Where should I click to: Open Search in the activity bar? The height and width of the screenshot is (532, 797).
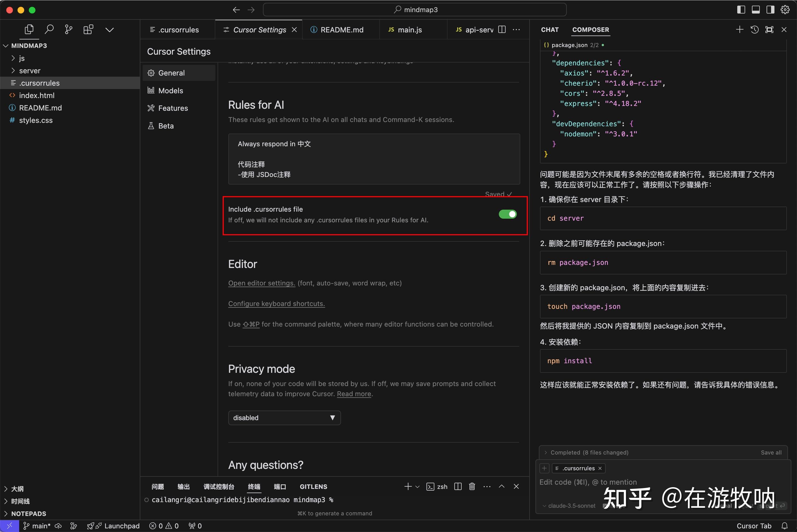tap(50, 29)
